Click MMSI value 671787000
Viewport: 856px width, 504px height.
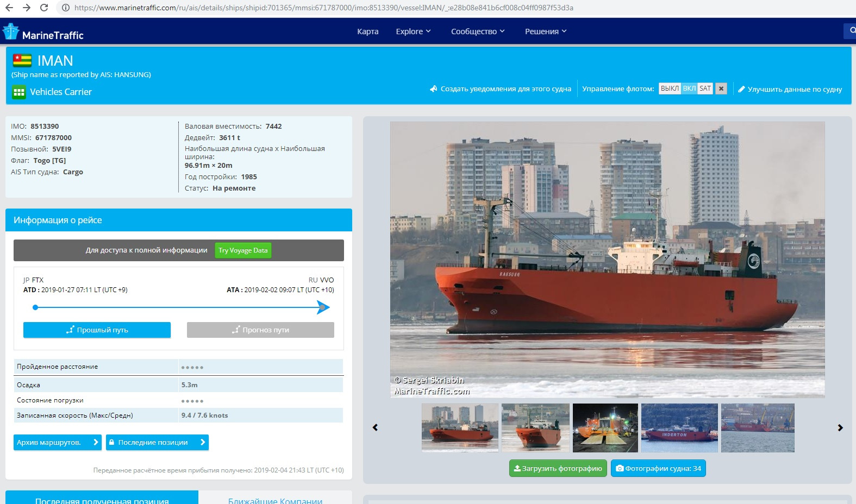[53, 137]
